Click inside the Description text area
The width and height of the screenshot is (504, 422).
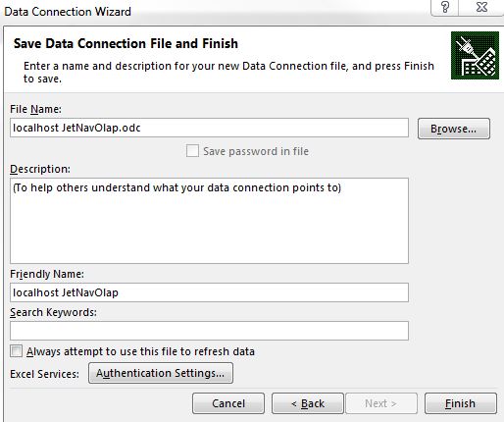tap(209, 221)
